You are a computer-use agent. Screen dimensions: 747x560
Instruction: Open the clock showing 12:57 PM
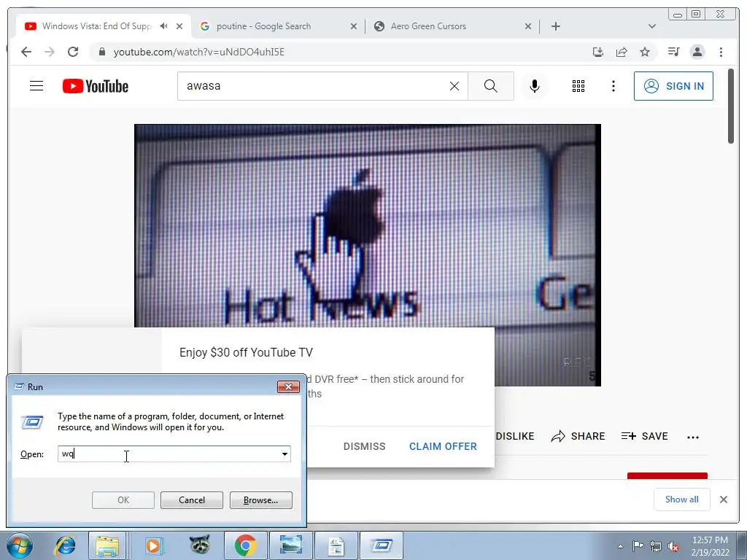[x=710, y=546]
